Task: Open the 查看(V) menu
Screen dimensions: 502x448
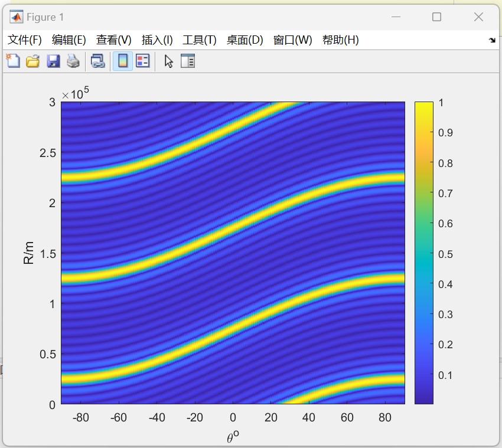Action: coord(113,40)
